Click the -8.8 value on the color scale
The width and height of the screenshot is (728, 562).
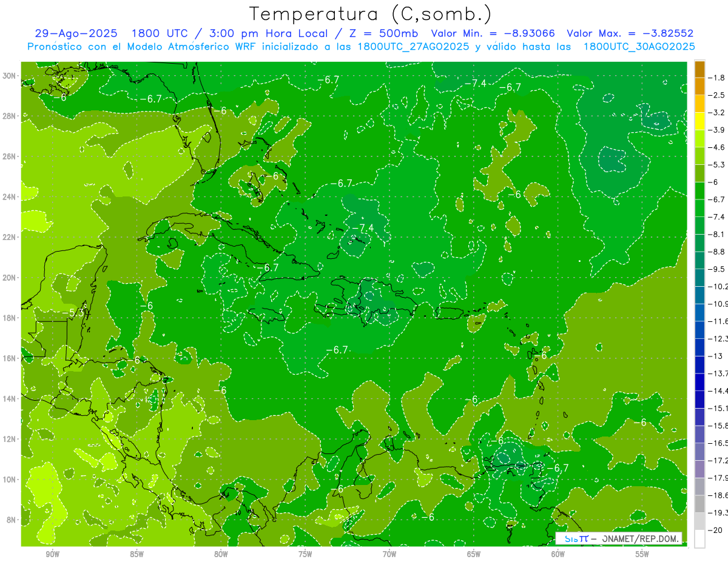click(x=717, y=252)
